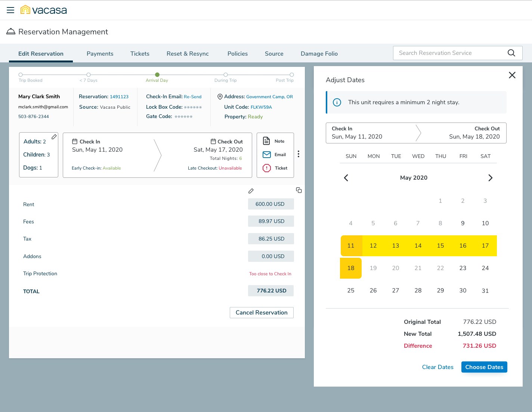Select May 18 in the calendar
The width and height of the screenshot is (532, 412).
point(351,268)
